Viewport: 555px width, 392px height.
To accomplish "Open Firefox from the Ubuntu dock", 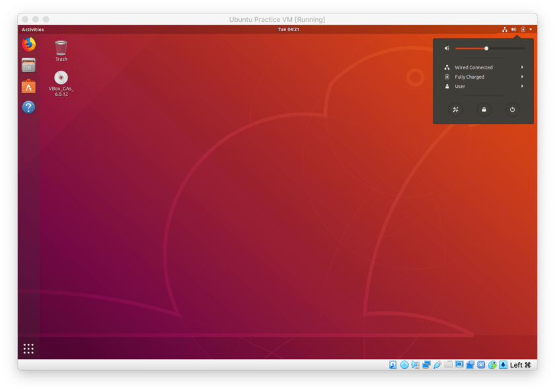I will [28, 44].
